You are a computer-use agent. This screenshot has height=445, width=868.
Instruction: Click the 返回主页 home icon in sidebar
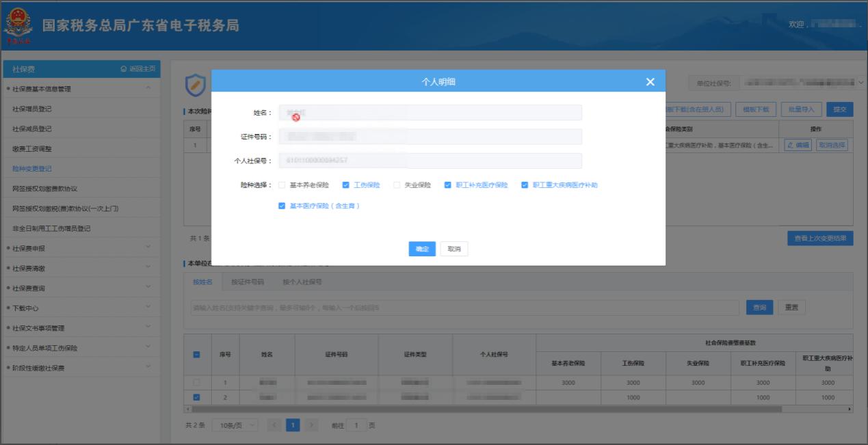(x=123, y=69)
